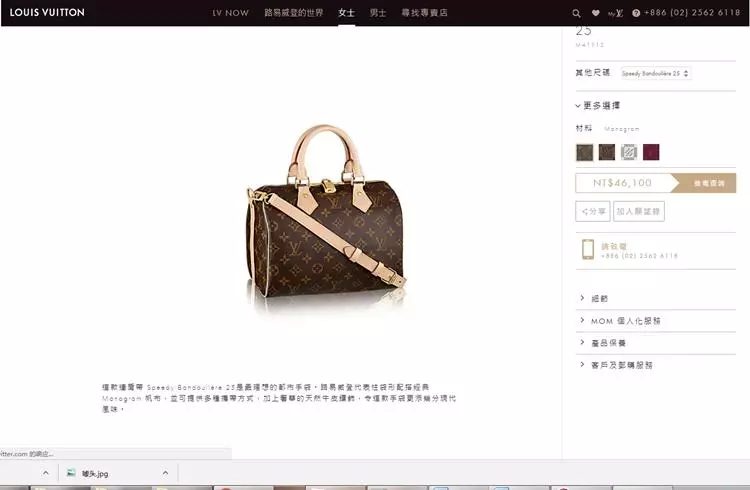750x490 pixels.
Task: Open downloaded jpg file in download bar
Action: click(x=95, y=474)
